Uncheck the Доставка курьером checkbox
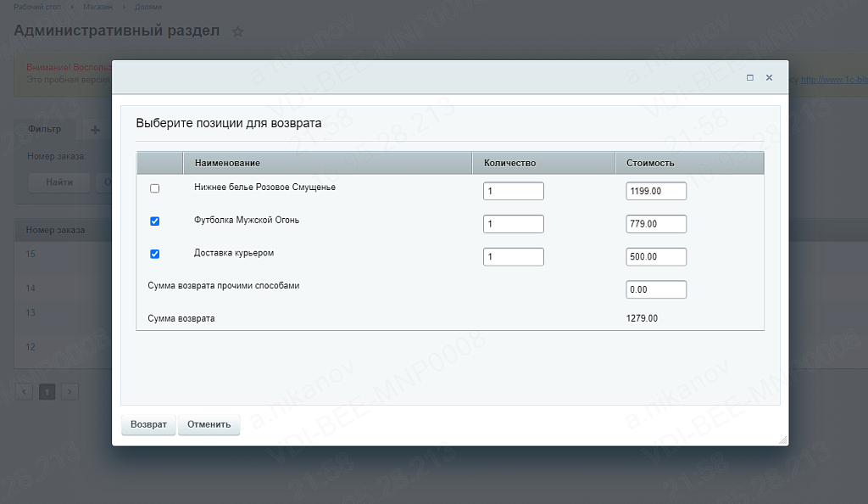 point(154,254)
